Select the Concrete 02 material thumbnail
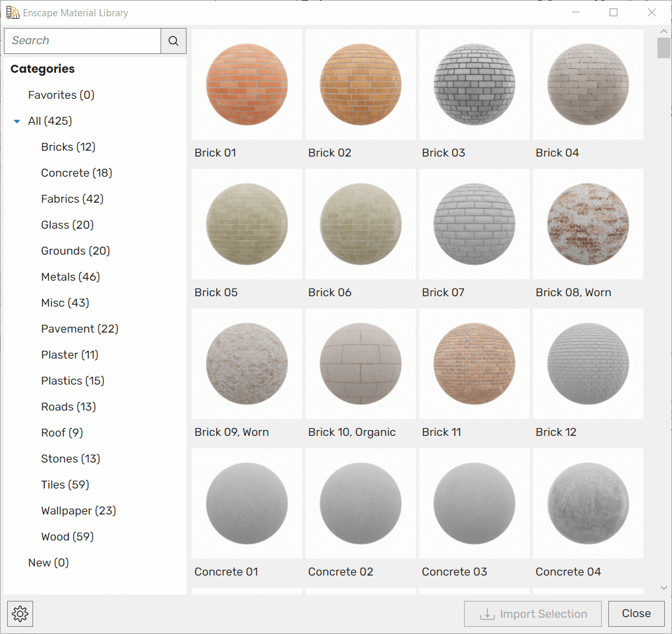672x634 pixels. click(x=361, y=503)
